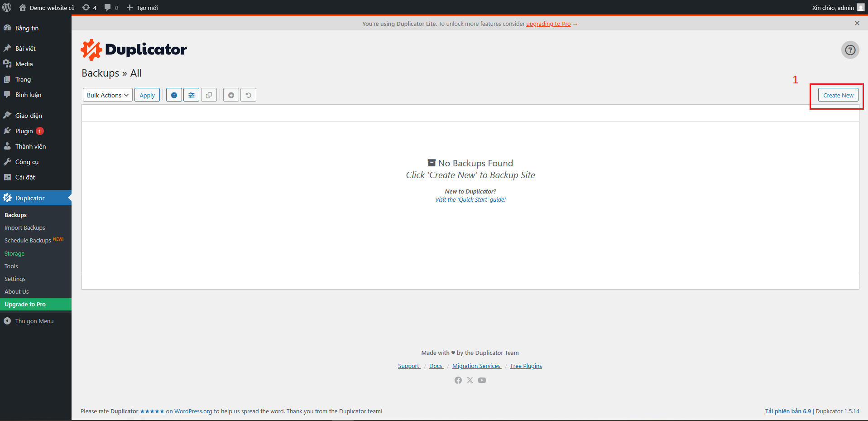Open the YouTube icon in the footer
Screen dimensions: 868x421
pos(482,380)
